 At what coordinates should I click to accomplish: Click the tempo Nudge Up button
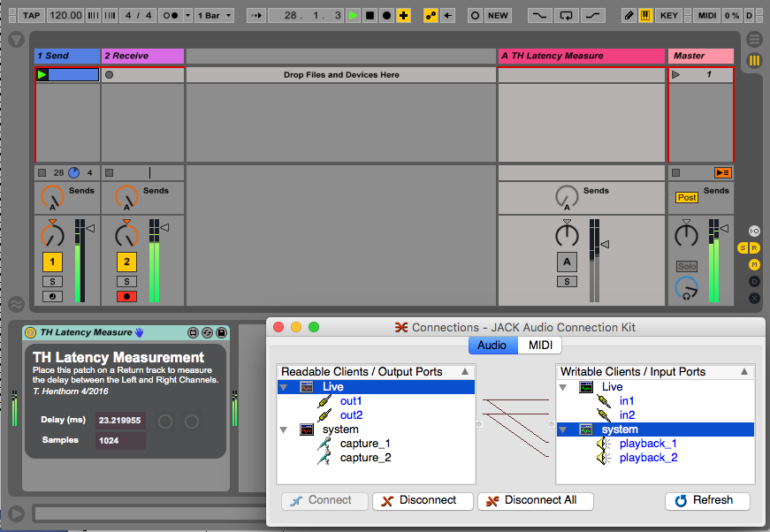pyautogui.click(x=110, y=16)
